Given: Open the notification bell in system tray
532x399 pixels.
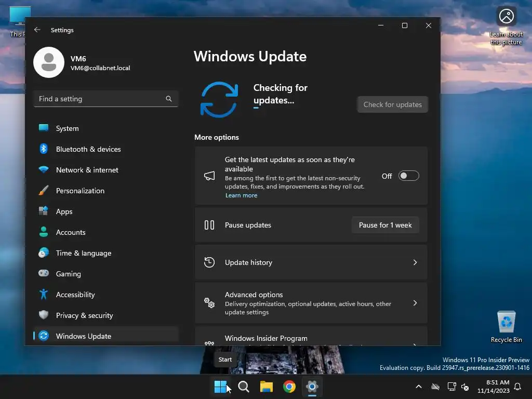Looking at the screenshot, I should [x=518, y=387].
